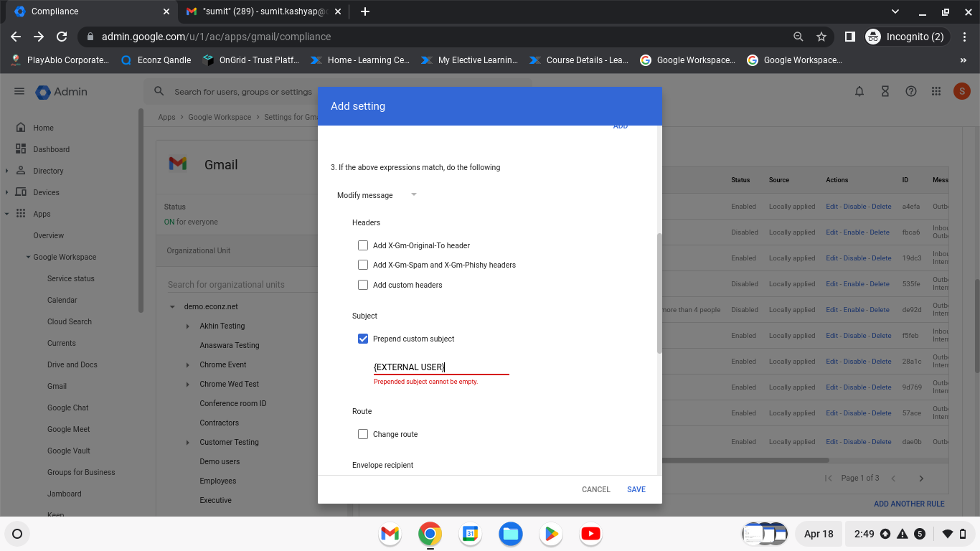Open the notifications bell icon
The image size is (980, 551).
(859, 92)
